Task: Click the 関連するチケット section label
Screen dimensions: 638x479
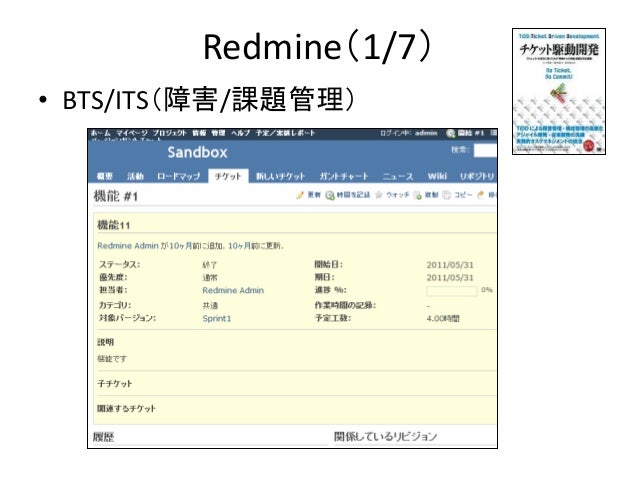Action: coord(127,409)
